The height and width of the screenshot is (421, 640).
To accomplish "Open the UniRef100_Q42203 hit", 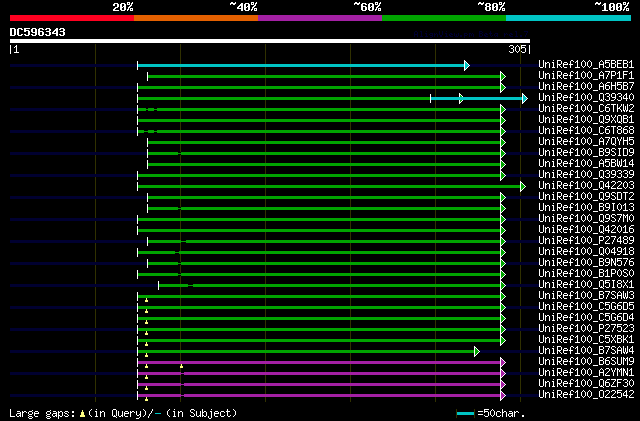I will [586, 186].
